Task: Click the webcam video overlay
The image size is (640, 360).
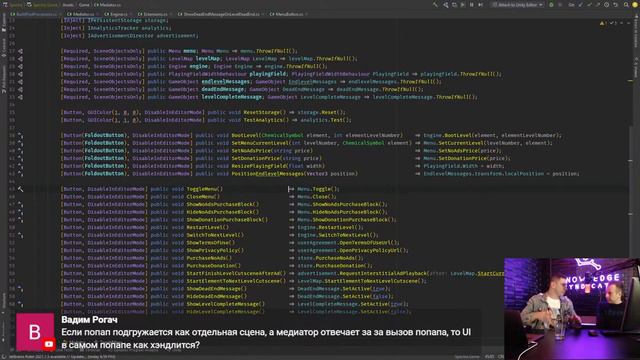Action: [572, 309]
